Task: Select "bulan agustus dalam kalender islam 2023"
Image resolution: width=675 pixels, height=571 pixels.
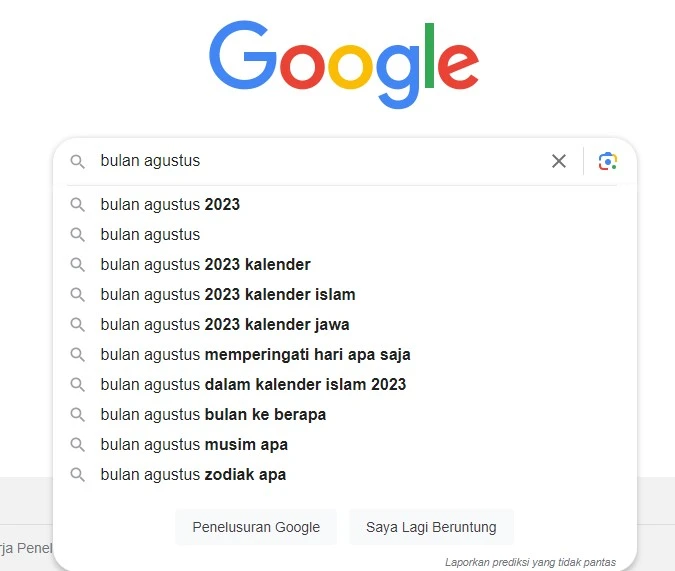Action: (253, 385)
